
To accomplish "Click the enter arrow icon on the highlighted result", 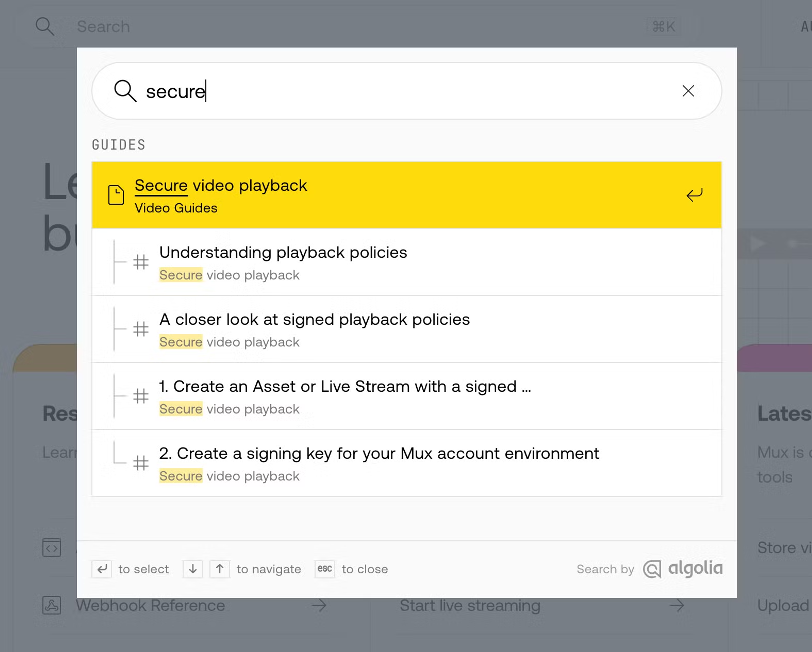I will pos(694,195).
